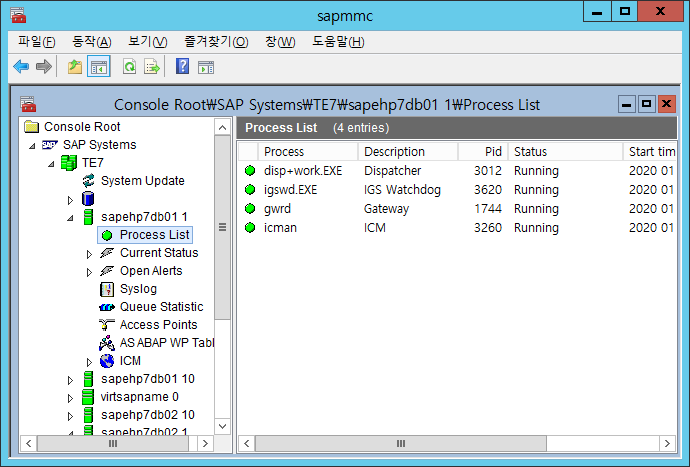Click tree pane horizontal scroll right arrow
Screen dimensions: 690x467
[205, 443]
